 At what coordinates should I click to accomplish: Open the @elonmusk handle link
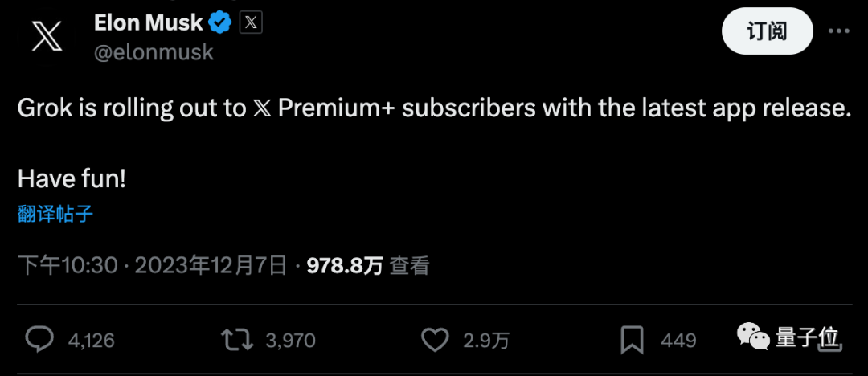tap(154, 52)
